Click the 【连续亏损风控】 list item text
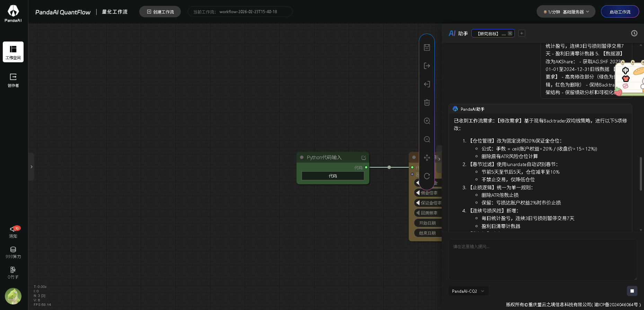The height and width of the screenshot is (310, 644). coord(493,211)
